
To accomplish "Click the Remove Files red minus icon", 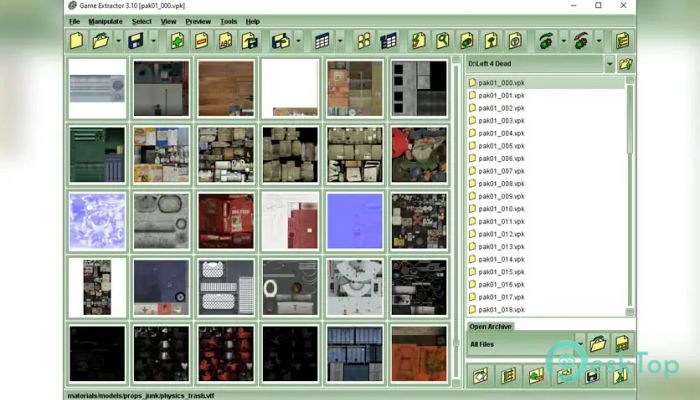I will tap(201, 41).
